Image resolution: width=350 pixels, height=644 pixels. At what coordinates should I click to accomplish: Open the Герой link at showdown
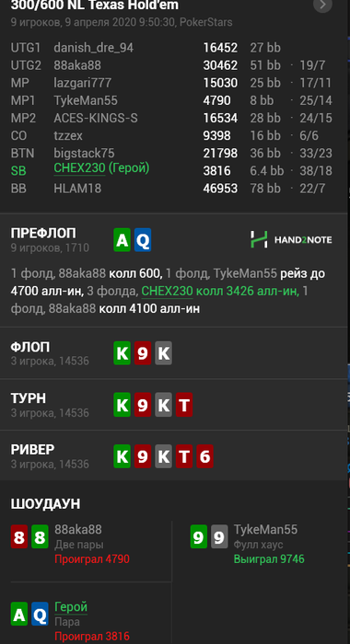click(71, 606)
